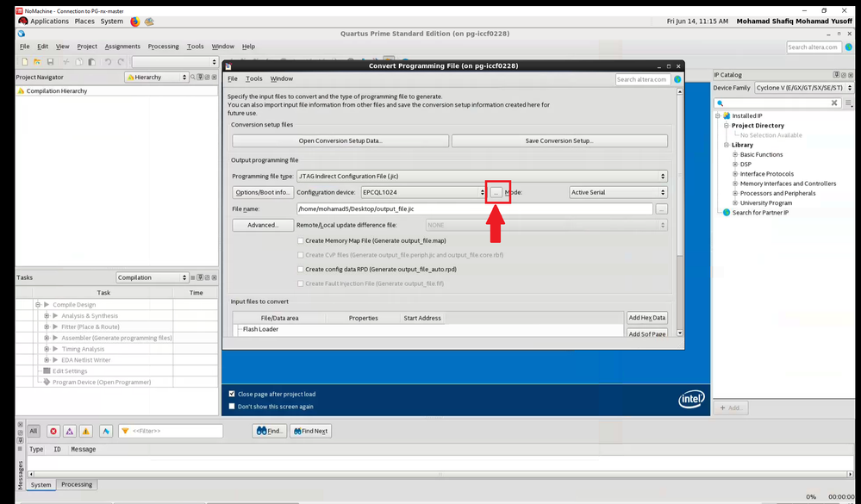Click the messages Filter input field
The width and height of the screenshot is (861, 504).
tap(171, 431)
